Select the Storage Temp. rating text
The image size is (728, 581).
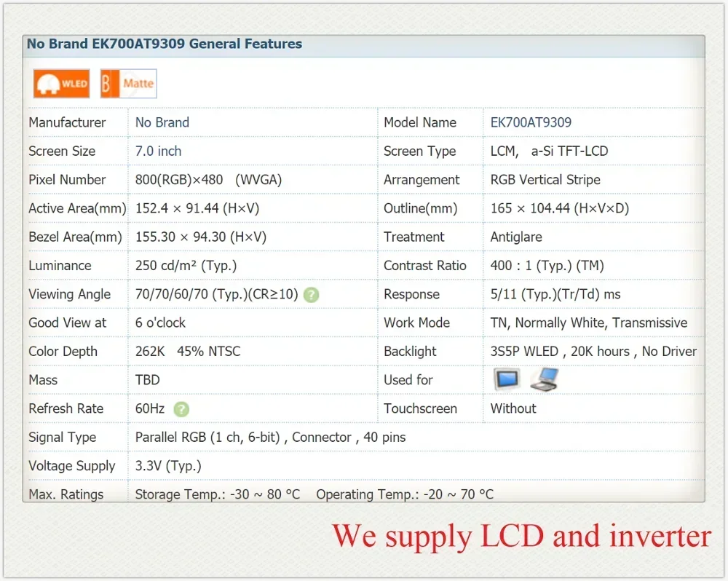coord(217,494)
